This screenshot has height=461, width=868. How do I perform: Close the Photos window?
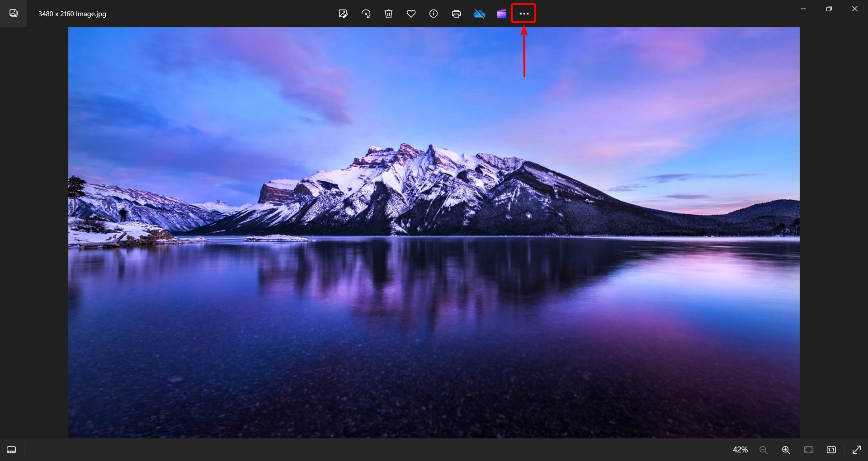point(855,9)
